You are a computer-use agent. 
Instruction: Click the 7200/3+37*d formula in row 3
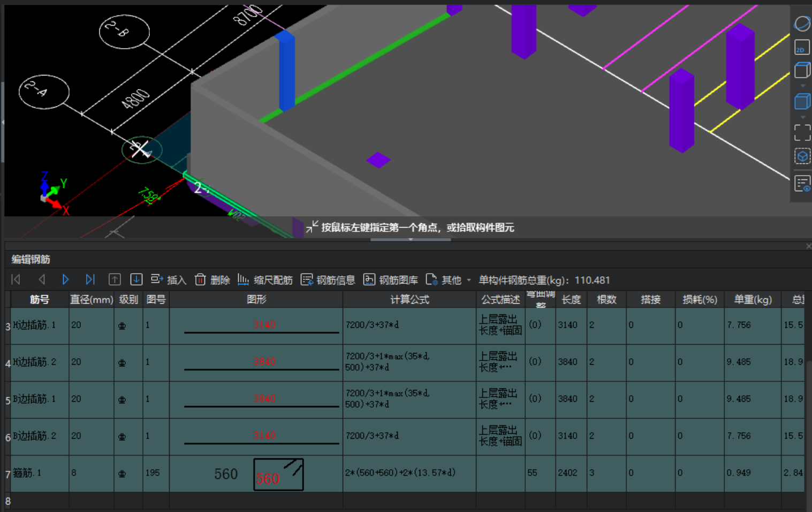(x=372, y=325)
